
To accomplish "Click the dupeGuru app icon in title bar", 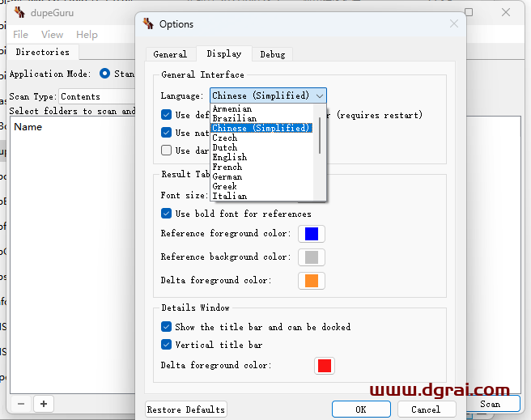I will pos(19,12).
